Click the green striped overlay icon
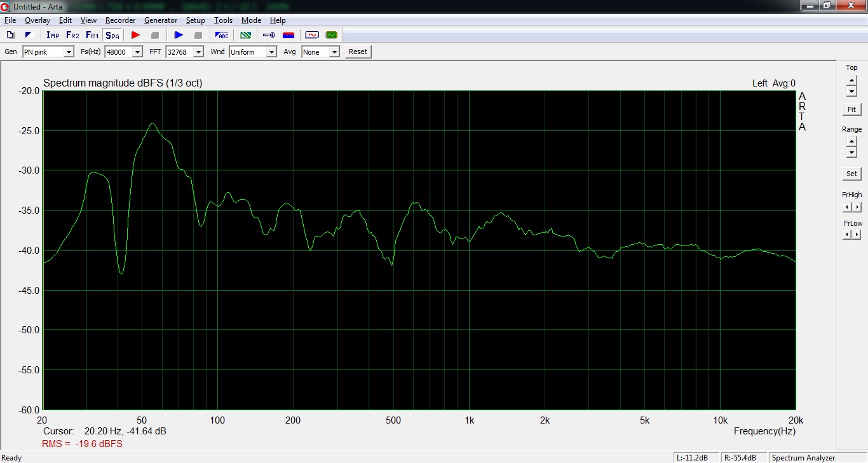 tap(245, 35)
